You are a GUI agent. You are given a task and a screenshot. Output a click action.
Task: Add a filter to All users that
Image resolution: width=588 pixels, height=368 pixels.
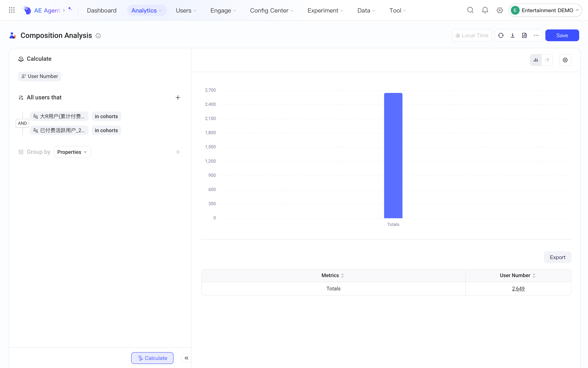178,98
